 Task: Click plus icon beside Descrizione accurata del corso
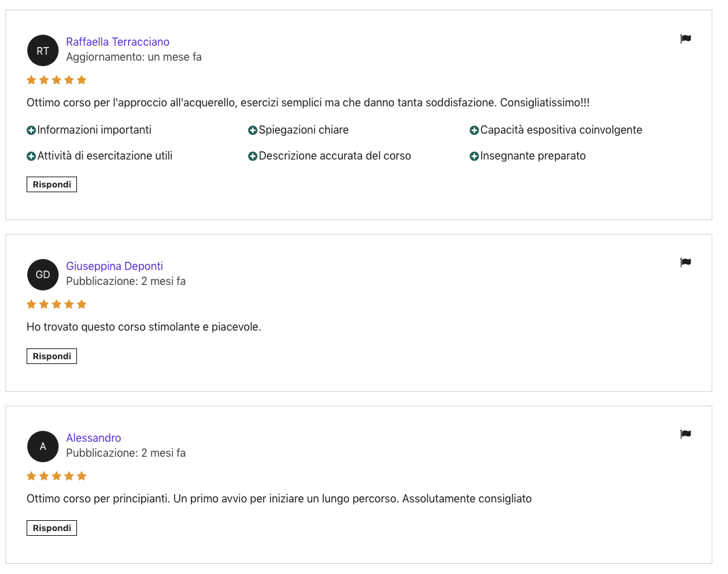(x=253, y=157)
